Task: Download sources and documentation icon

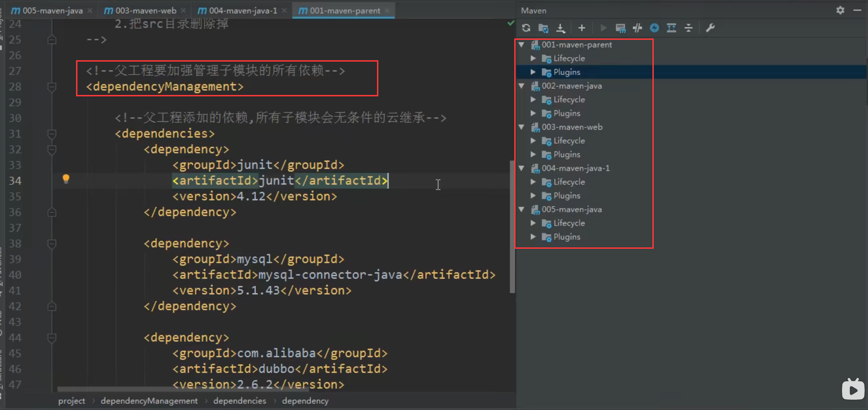Action: pyautogui.click(x=561, y=28)
